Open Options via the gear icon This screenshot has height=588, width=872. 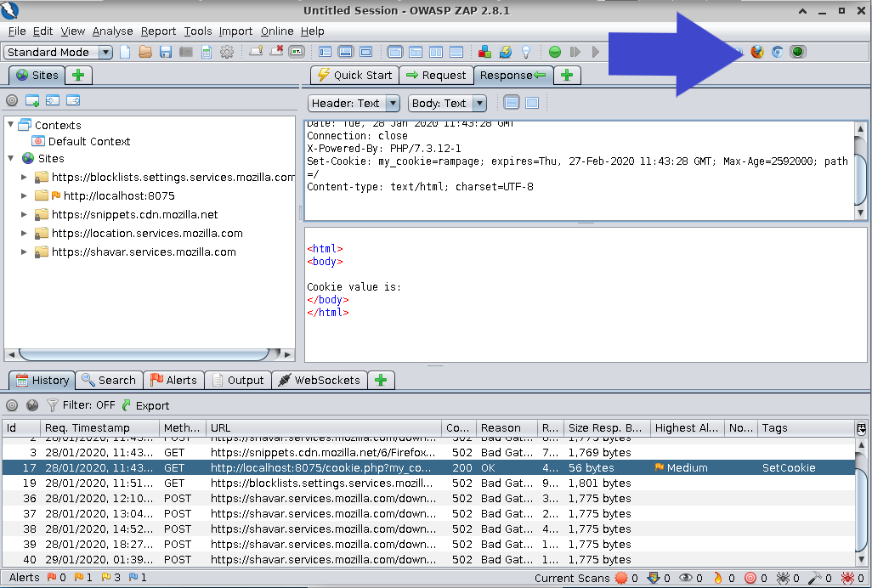pyautogui.click(x=227, y=52)
